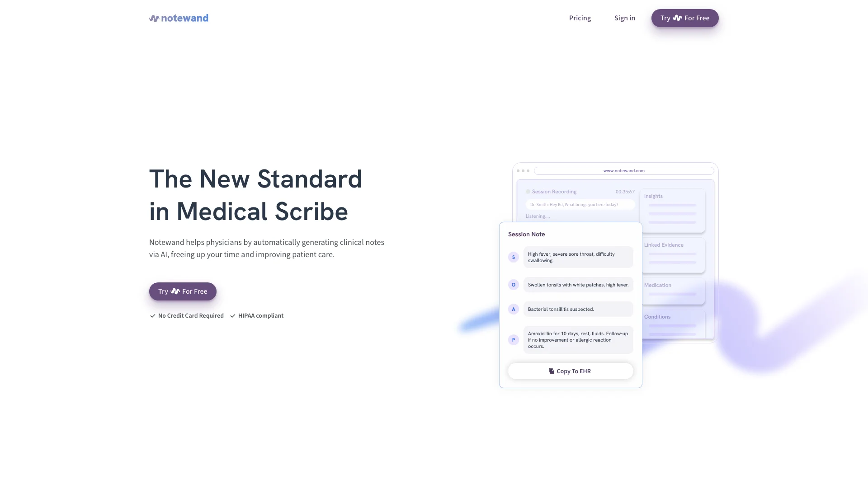
Task: Click the Copy To EHR clipboard icon
Action: (x=551, y=371)
